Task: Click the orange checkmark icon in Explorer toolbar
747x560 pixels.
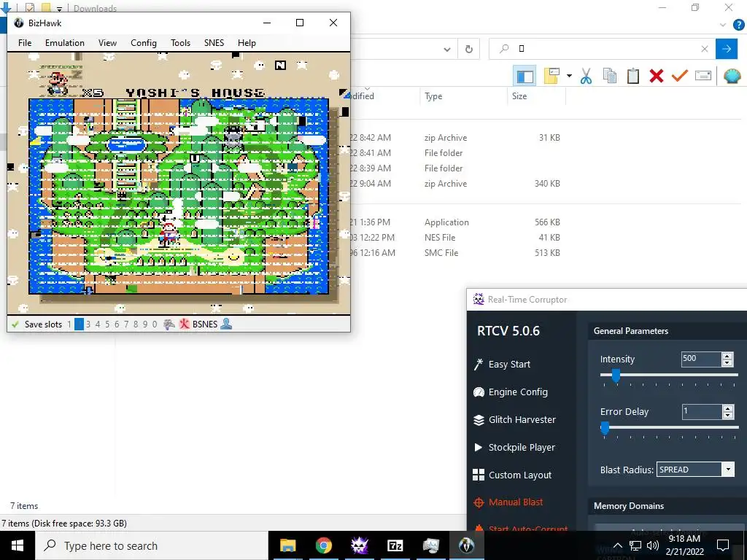Action: (680, 76)
